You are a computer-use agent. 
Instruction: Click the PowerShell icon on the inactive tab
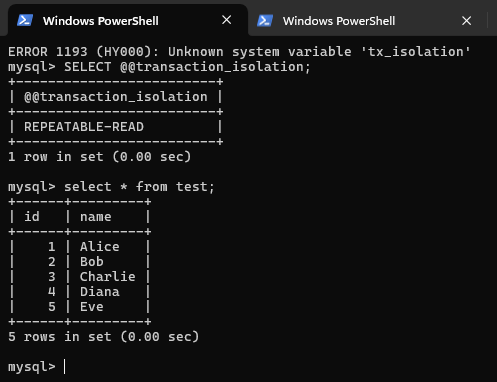(x=265, y=20)
